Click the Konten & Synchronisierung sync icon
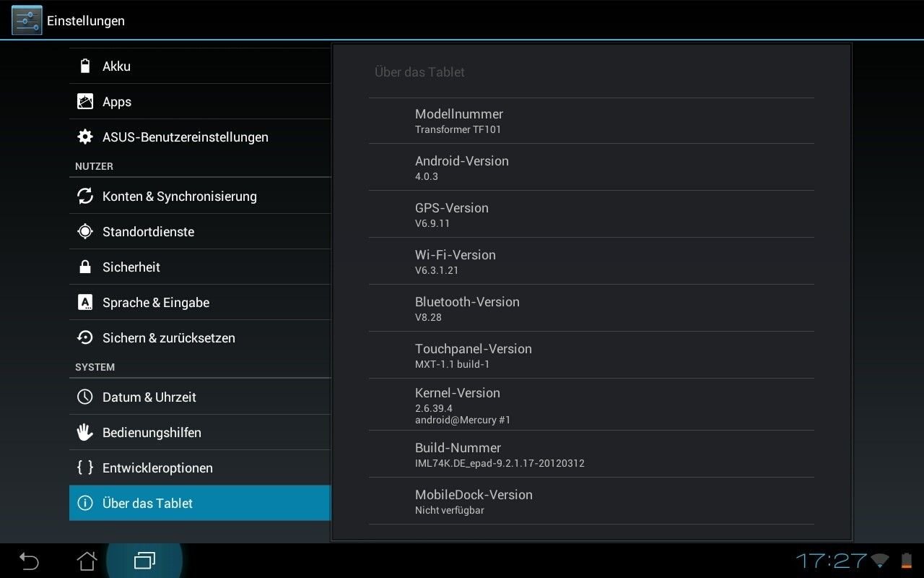 click(x=85, y=196)
